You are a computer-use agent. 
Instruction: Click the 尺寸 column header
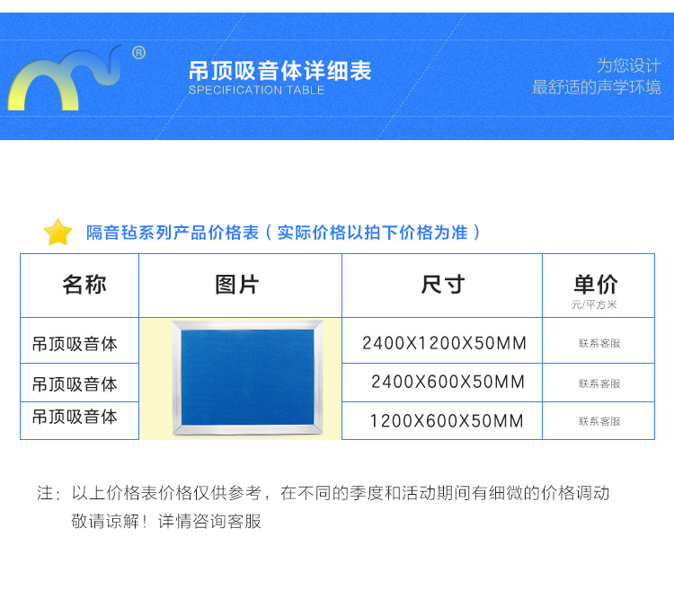point(443,285)
